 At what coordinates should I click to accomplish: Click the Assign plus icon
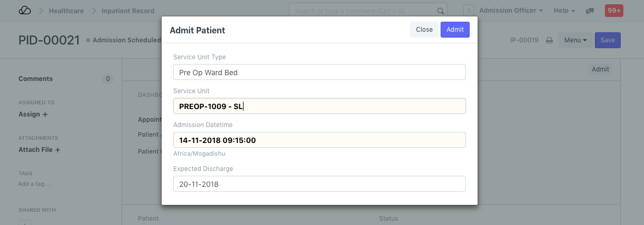[45, 114]
